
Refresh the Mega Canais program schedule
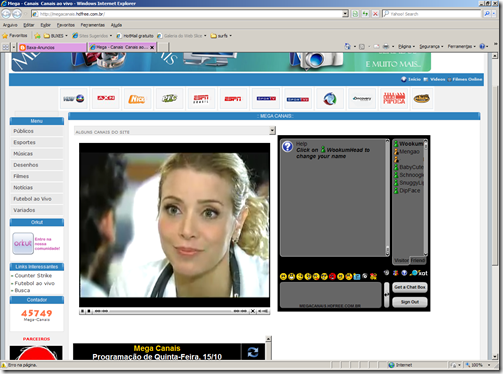coord(253,352)
